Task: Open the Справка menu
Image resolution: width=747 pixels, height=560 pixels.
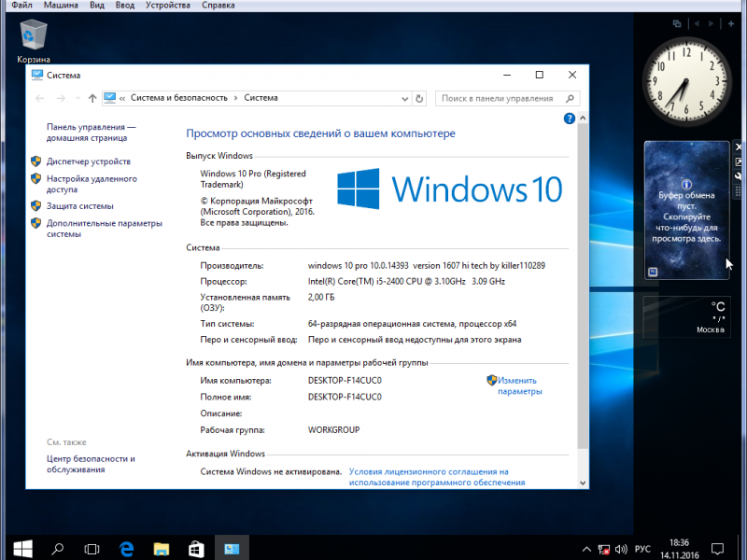Action: point(218,6)
